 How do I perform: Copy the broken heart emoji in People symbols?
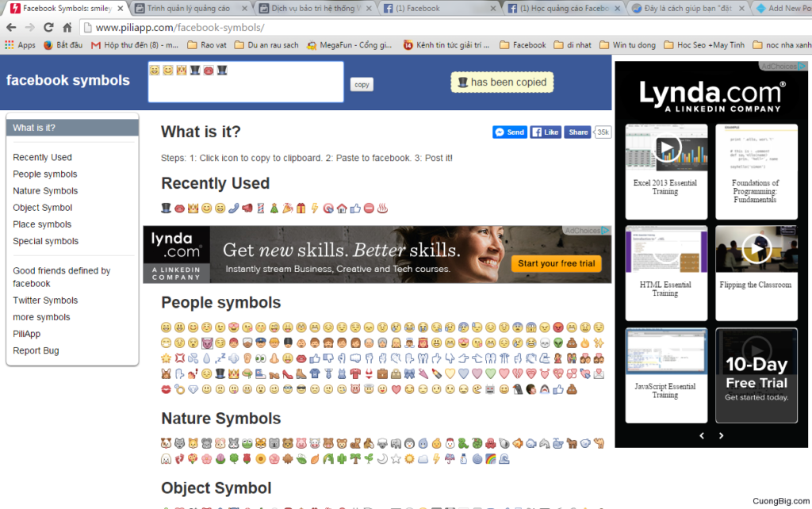pyautogui.click(x=517, y=374)
